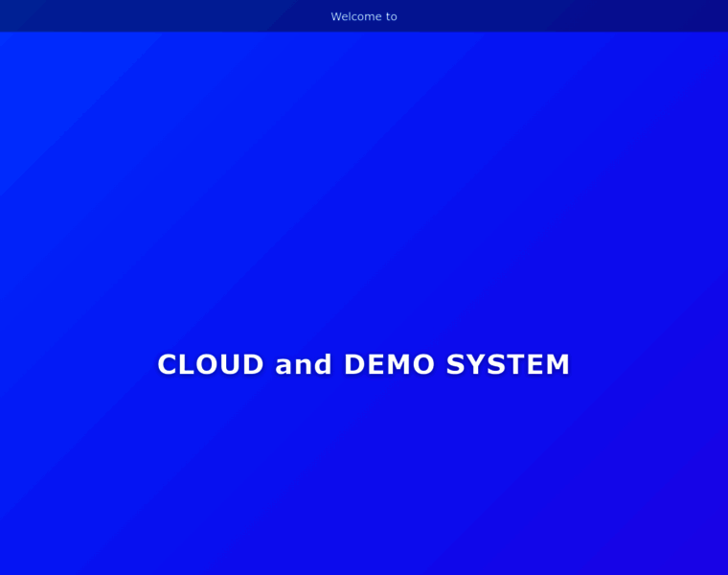This screenshot has height=575, width=728.
Task: Click the letter "D" starting "DEMO"
Action: click(354, 364)
